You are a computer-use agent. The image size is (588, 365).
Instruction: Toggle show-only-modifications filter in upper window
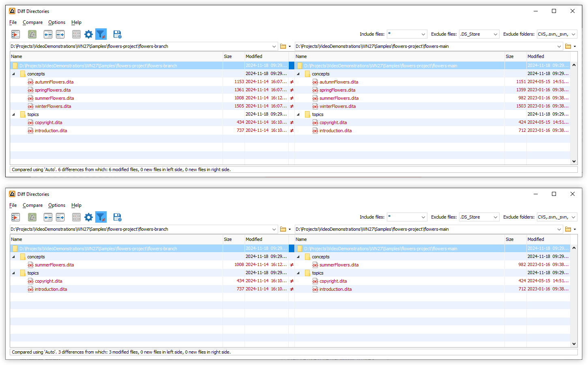pyautogui.click(x=101, y=34)
